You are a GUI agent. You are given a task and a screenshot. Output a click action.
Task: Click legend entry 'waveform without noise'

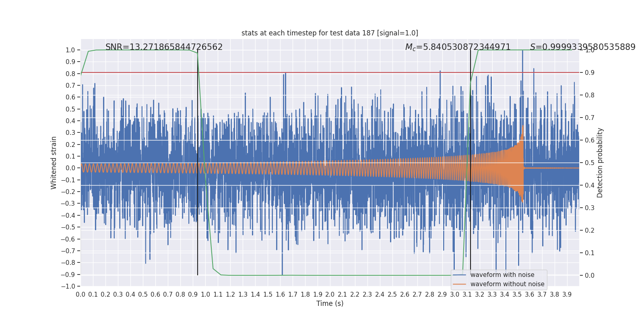pyautogui.click(x=507, y=284)
